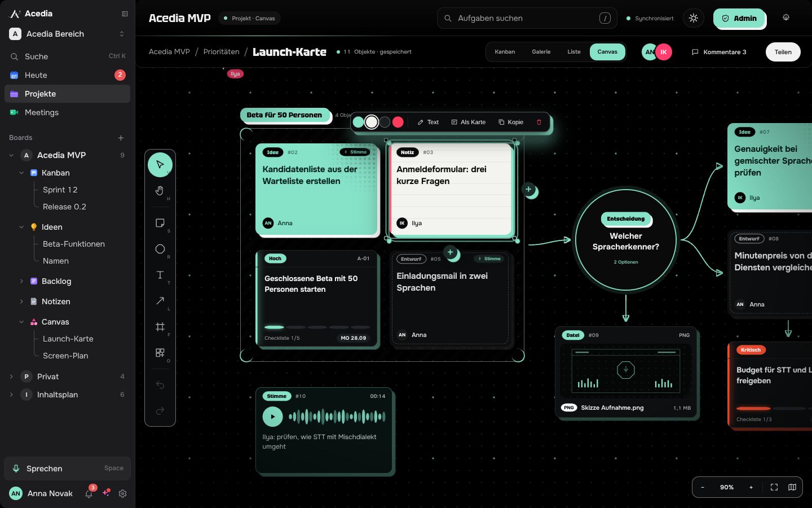Convert note with Als Karte
This screenshot has width=812, height=508.
[469, 122]
